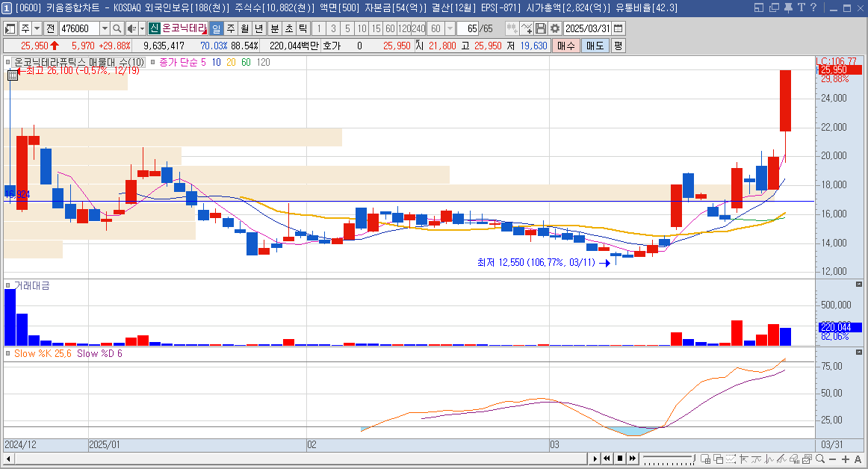868x469 pixels.
Task: Click the chart grid layout icon
Action: (705, 459)
